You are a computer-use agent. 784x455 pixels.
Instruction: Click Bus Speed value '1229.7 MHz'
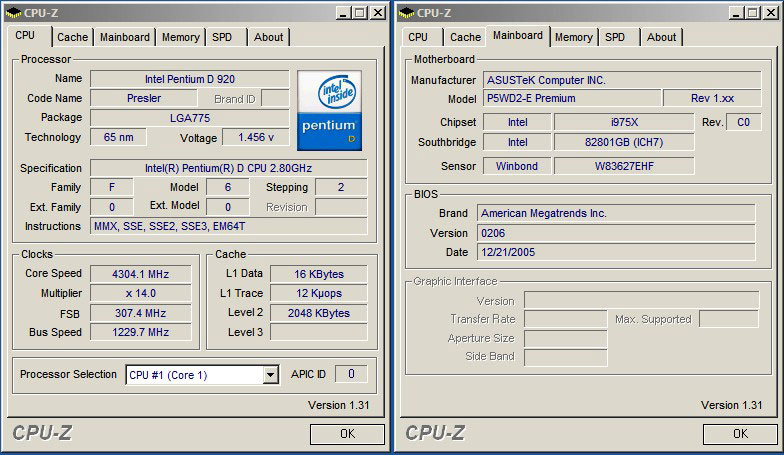click(140, 332)
